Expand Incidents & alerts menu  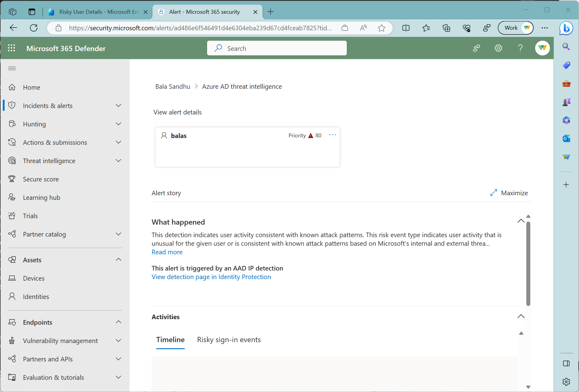click(119, 106)
